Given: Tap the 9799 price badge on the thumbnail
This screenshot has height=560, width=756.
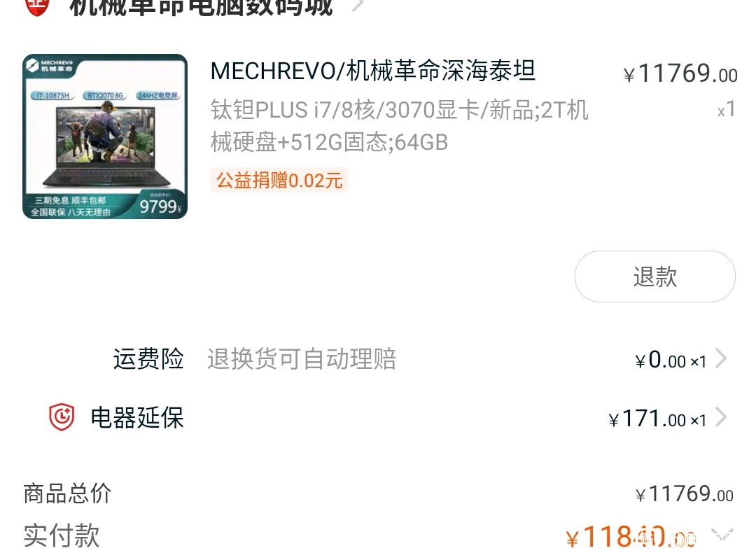Looking at the screenshot, I should point(160,206).
